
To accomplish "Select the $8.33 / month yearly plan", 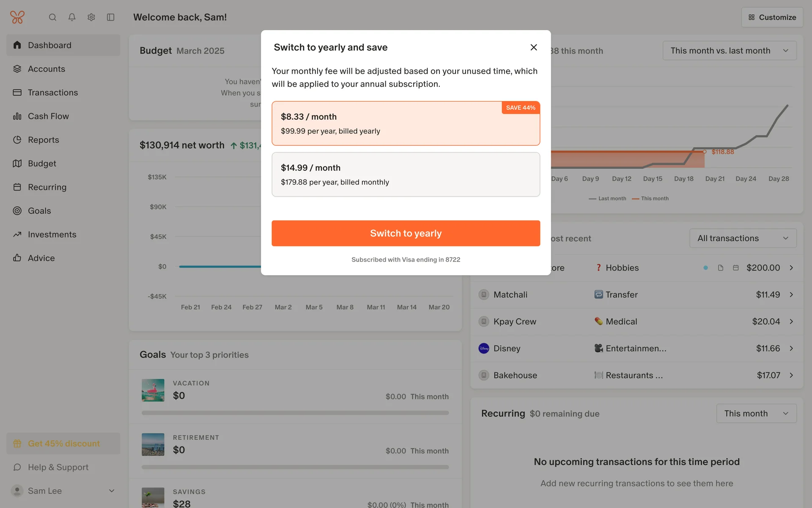I will pyautogui.click(x=406, y=123).
